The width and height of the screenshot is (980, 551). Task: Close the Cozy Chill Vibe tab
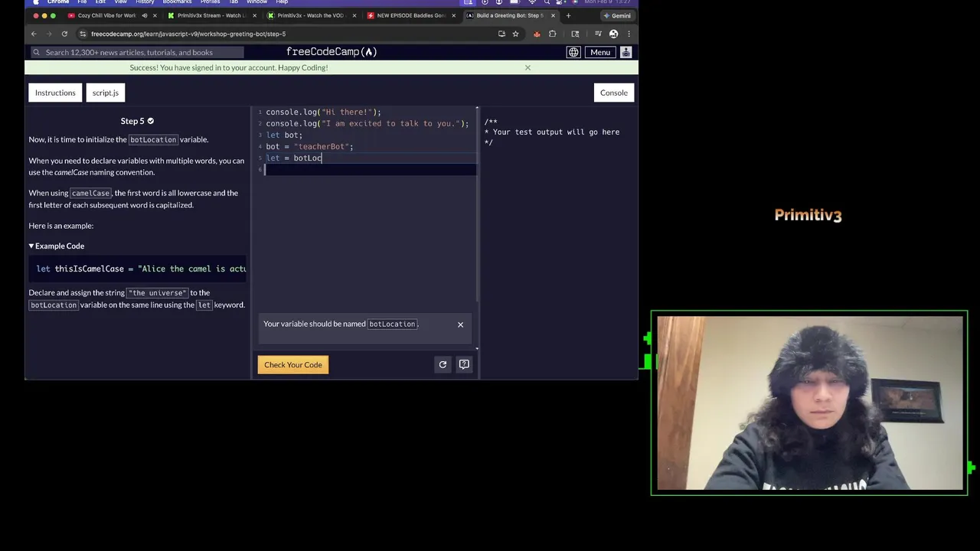tap(155, 15)
